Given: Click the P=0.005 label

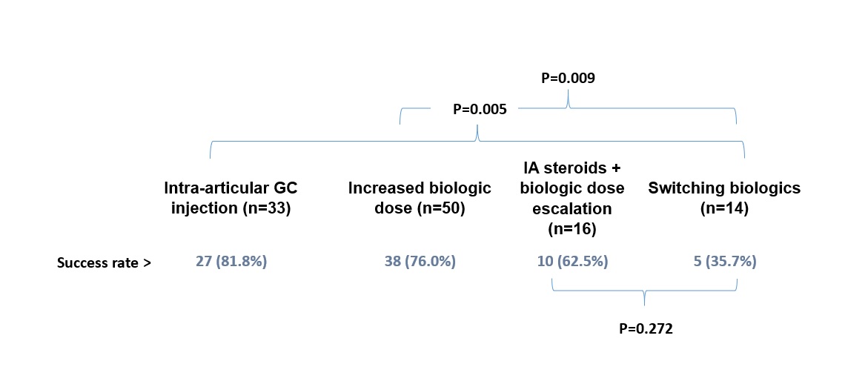Looking at the screenshot, I should click(x=480, y=109).
